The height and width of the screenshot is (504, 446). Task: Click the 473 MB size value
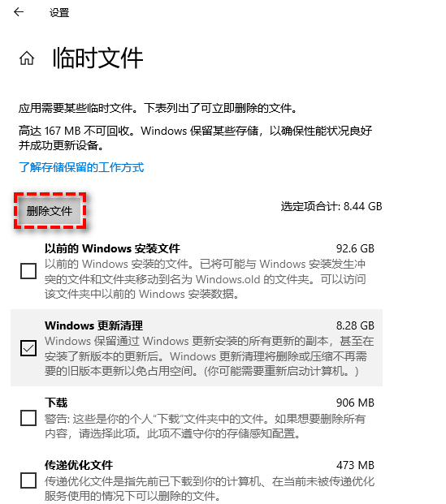pyautogui.click(x=355, y=465)
